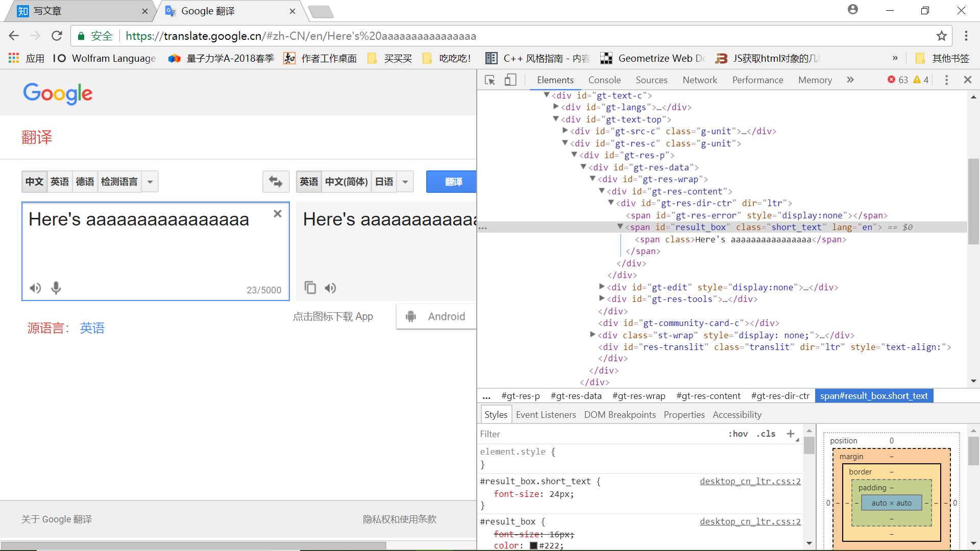This screenshot has height=551, width=980.
Task: Click the secure padlock icon in the address bar
Action: 81,36
